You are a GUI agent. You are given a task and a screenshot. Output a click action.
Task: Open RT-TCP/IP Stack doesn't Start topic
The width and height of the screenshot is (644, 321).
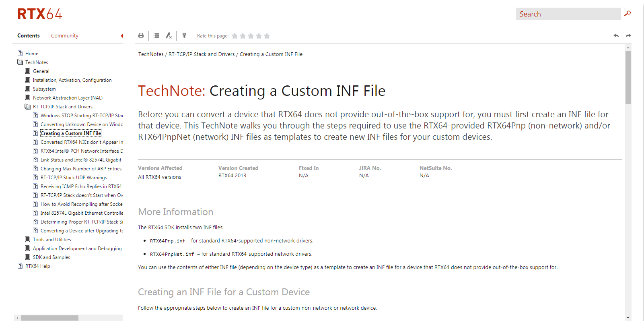(x=82, y=195)
